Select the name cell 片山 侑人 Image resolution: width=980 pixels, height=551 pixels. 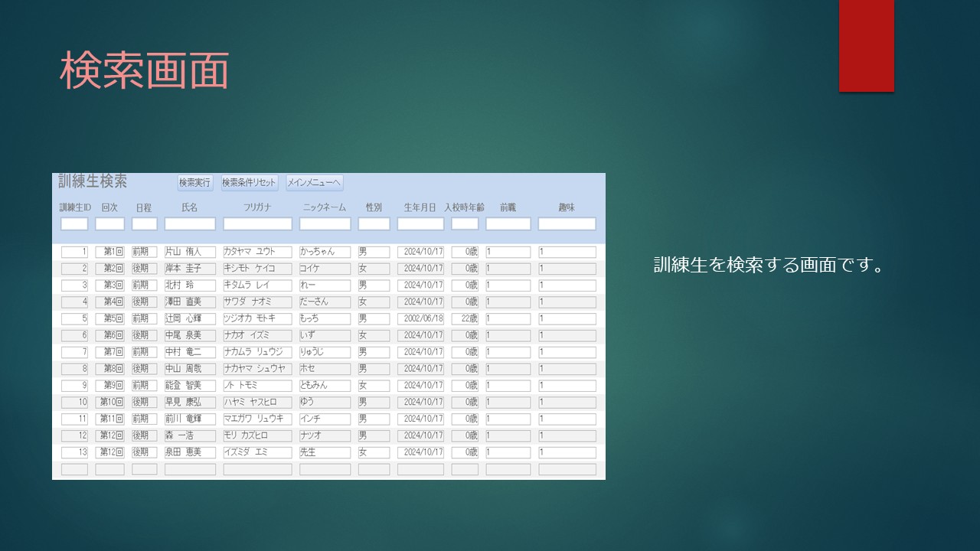(x=190, y=252)
